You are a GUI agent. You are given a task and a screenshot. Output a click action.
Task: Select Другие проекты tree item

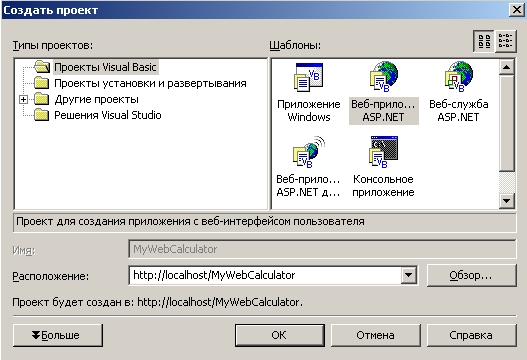tap(96, 99)
